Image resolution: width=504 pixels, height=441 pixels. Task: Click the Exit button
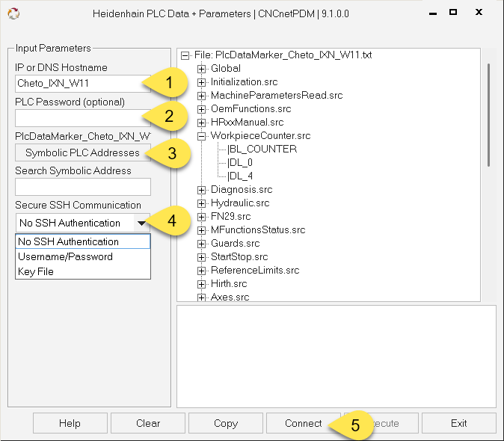click(x=458, y=423)
